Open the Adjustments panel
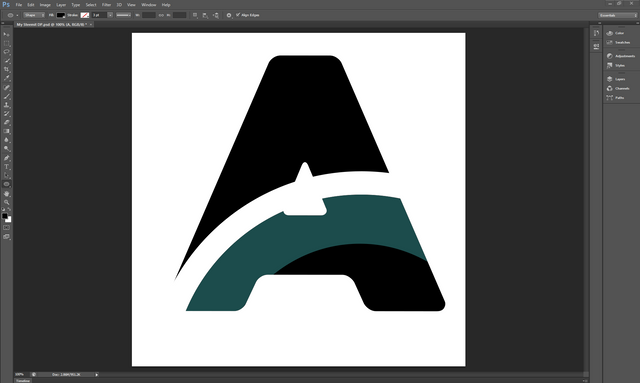Screen dimensions: 640x383 (620, 56)
